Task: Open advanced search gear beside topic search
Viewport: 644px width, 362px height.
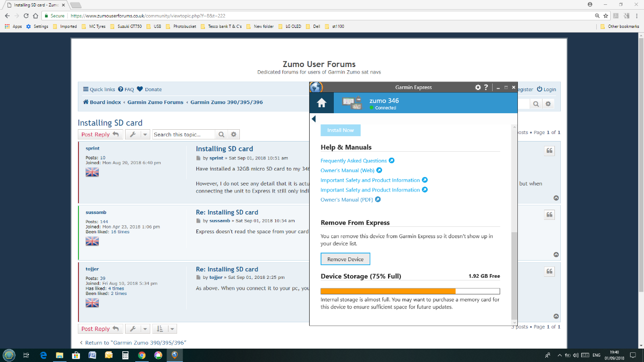Action: tap(233, 135)
